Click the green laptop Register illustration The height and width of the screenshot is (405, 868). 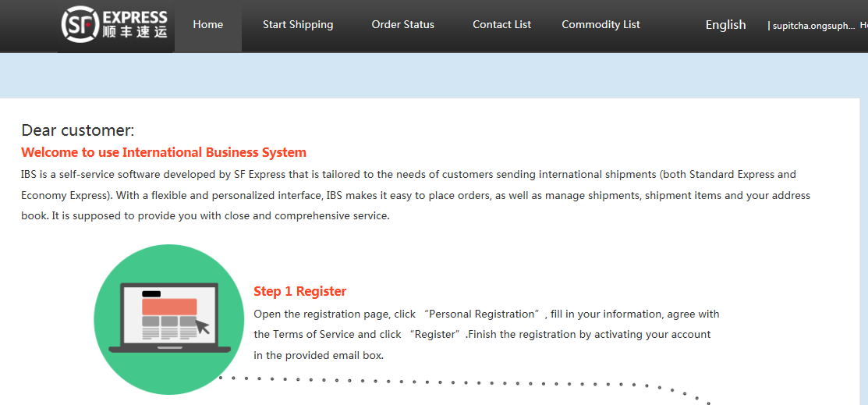click(x=169, y=320)
